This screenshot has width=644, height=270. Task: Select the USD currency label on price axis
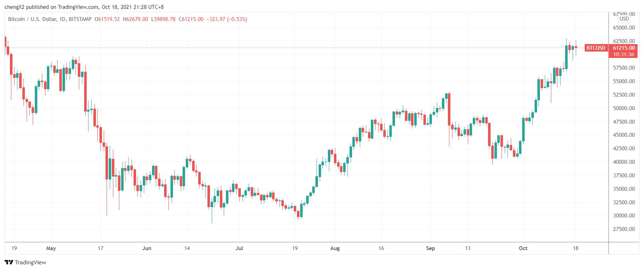(x=624, y=19)
